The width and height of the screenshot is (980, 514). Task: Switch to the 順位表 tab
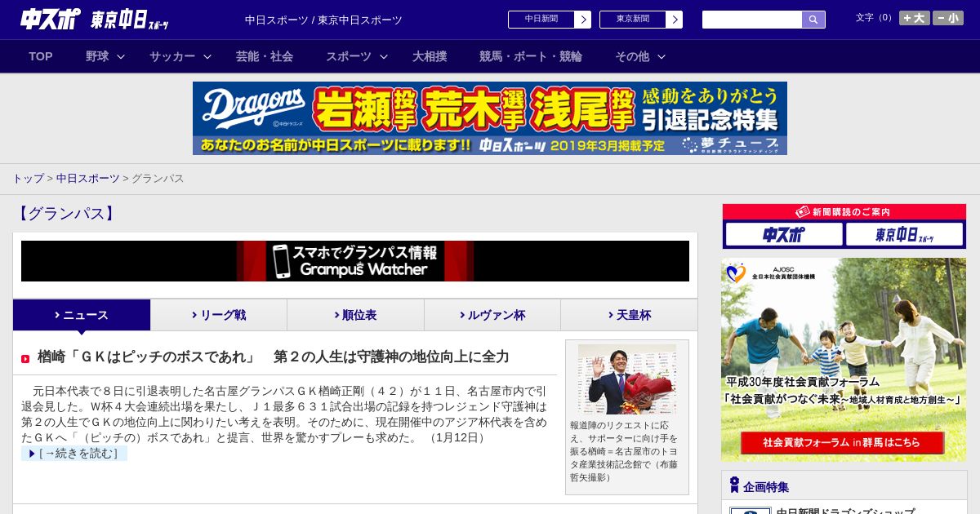click(x=355, y=315)
